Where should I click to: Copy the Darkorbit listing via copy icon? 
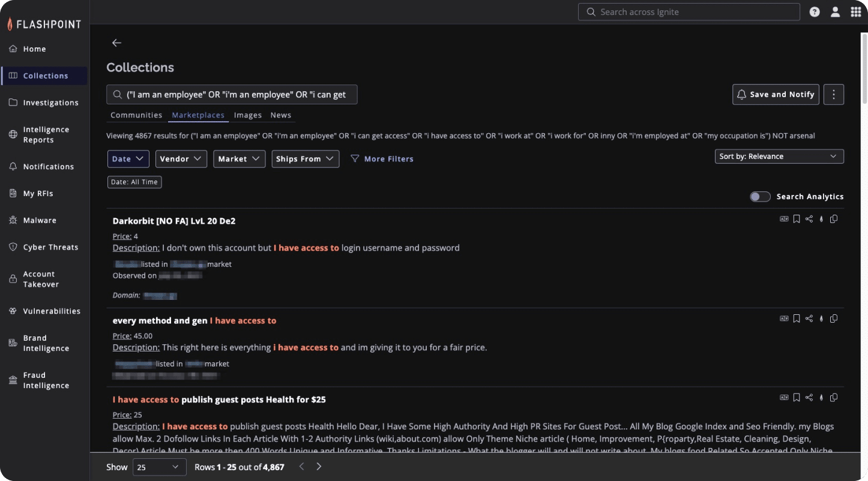click(834, 219)
